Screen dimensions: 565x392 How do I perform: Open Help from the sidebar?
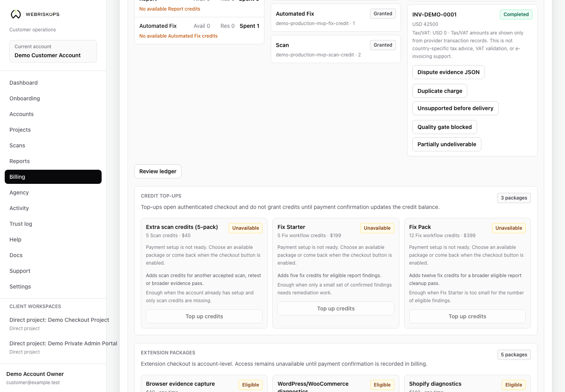coord(53,240)
